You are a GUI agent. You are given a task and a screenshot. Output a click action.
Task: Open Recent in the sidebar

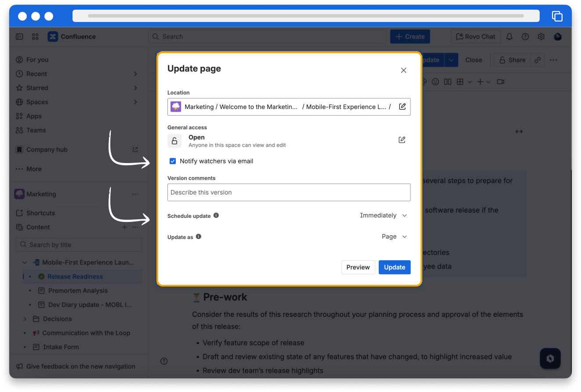click(x=36, y=74)
